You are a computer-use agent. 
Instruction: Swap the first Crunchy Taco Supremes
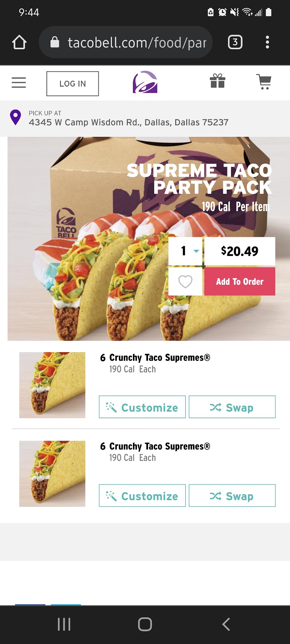click(232, 407)
